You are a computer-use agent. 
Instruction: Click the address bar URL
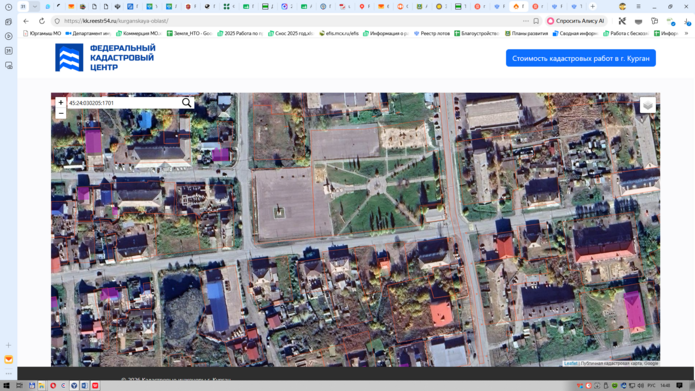[116, 21]
